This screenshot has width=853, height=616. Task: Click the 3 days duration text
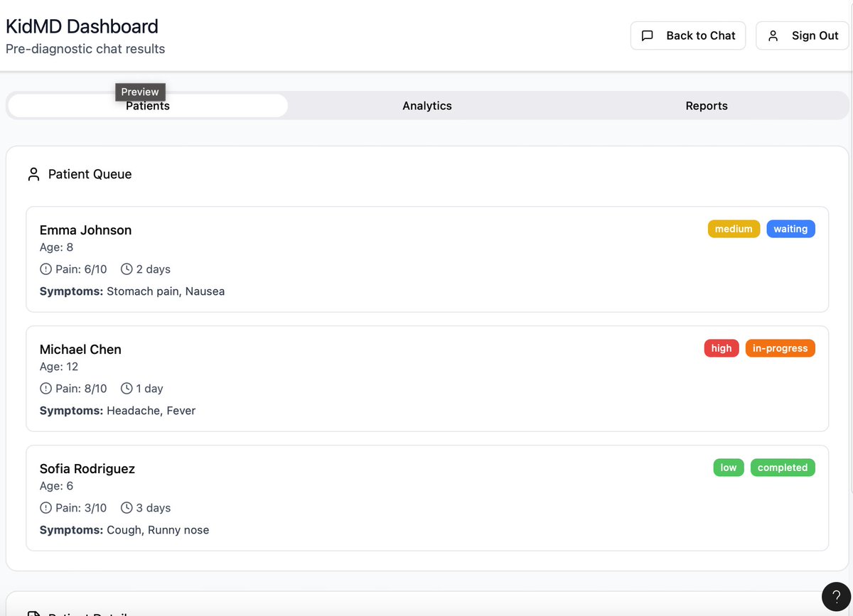tap(154, 508)
